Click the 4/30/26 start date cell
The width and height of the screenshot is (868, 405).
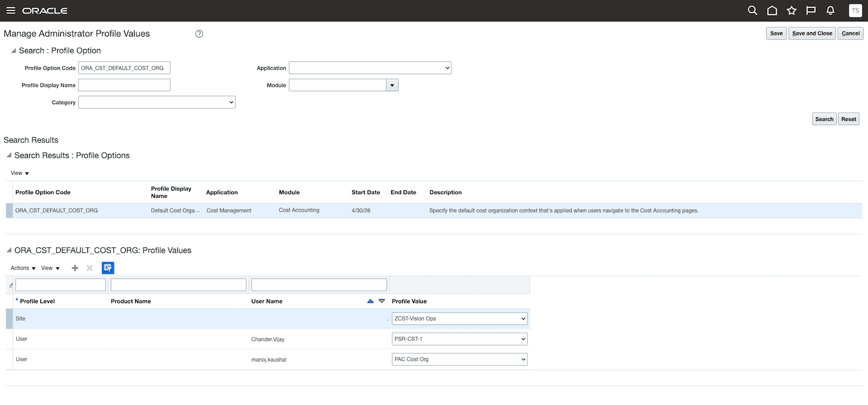click(x=361, y=210)
